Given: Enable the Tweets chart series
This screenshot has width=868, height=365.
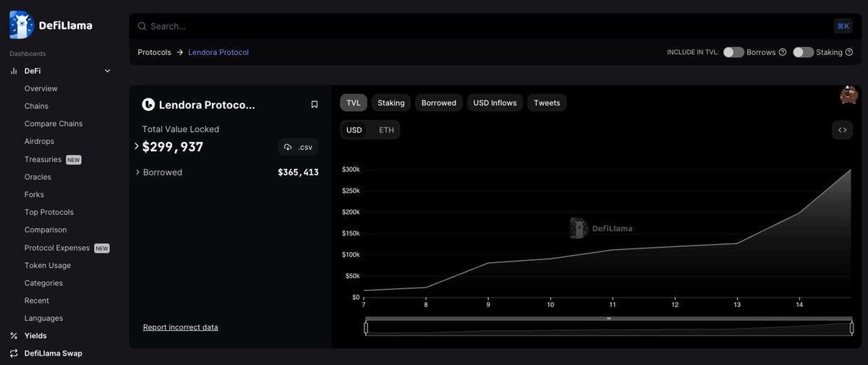Looking at the screenshot, I should pos(547,103).
